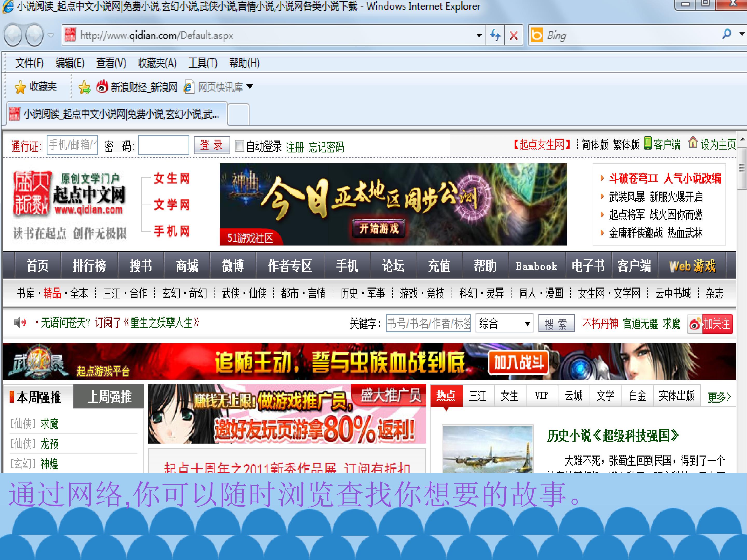Select the 三江 tab in hot section
This screenshot has height=560, width=747.
coord(478,395)
